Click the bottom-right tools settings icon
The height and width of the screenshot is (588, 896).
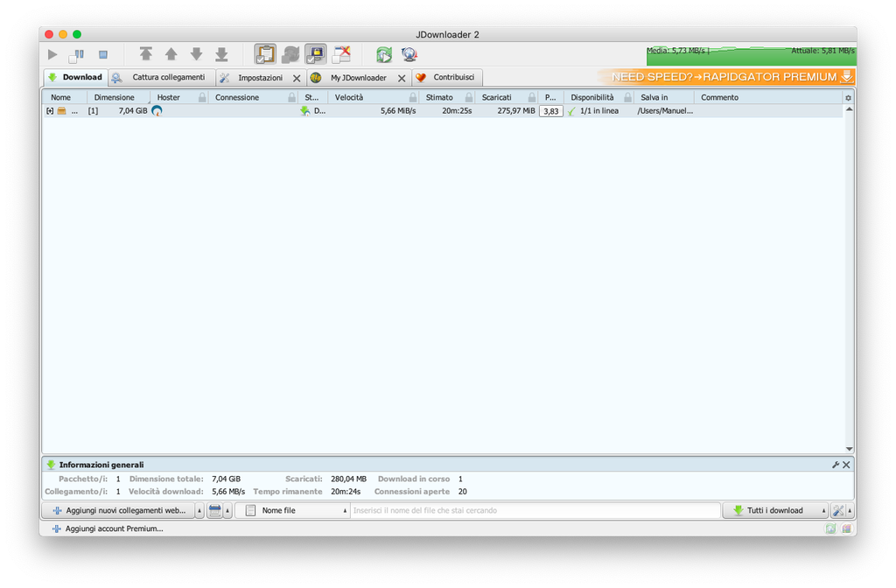pyautogui.click(x=838, y=510)
